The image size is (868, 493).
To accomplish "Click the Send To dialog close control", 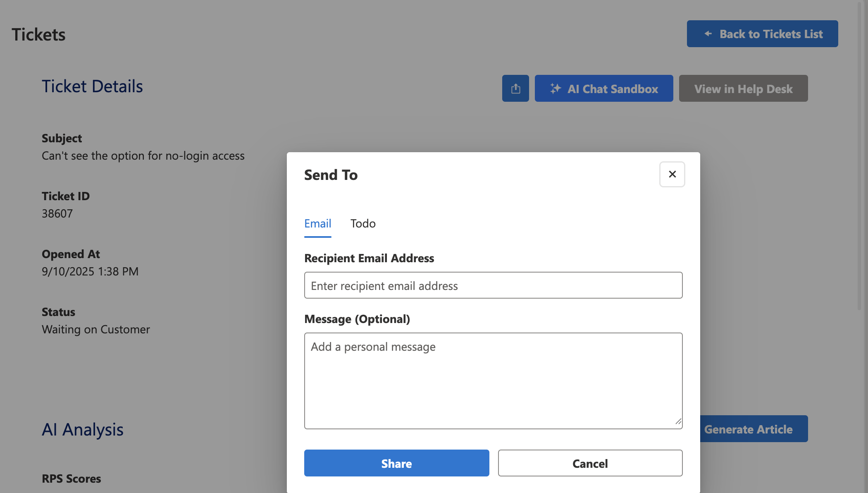I will coord(672,174).
